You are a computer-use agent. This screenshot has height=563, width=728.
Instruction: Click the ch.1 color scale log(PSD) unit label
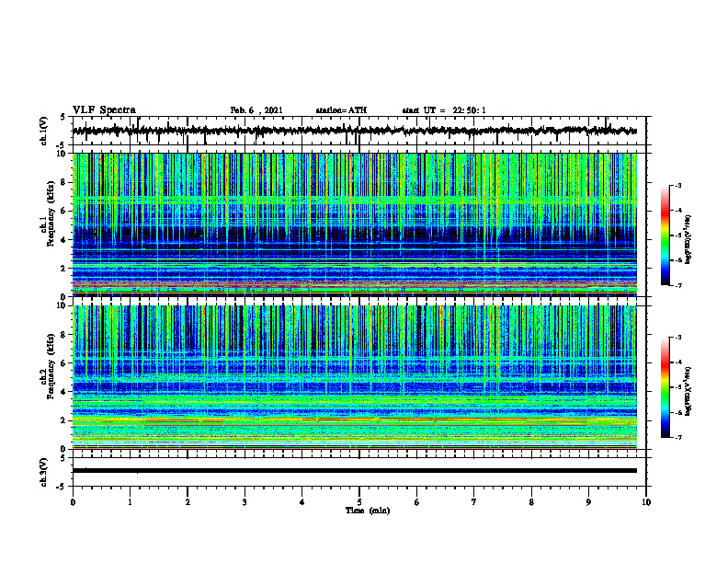[x=688, y=240]
